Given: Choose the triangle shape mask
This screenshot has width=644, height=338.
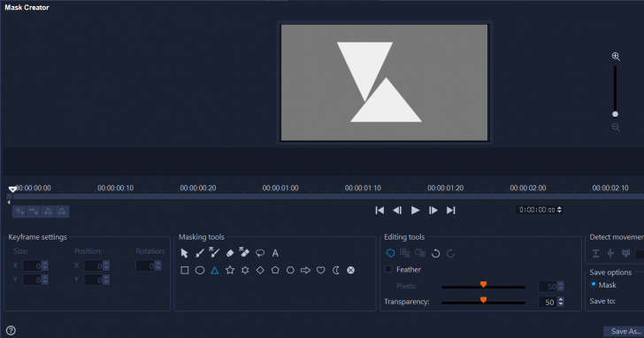Looking at the screenshot, I should (x=214, y=270).
